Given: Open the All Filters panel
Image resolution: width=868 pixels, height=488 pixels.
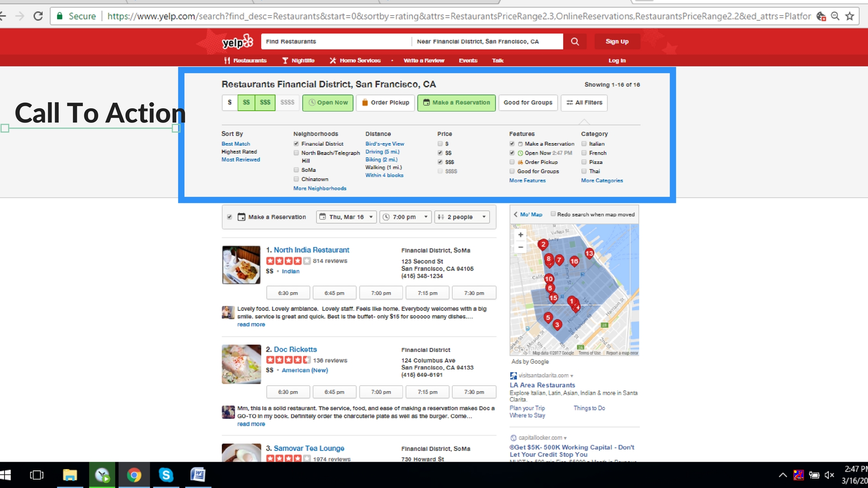Looking at the screenshot, I should pos(584,103).
